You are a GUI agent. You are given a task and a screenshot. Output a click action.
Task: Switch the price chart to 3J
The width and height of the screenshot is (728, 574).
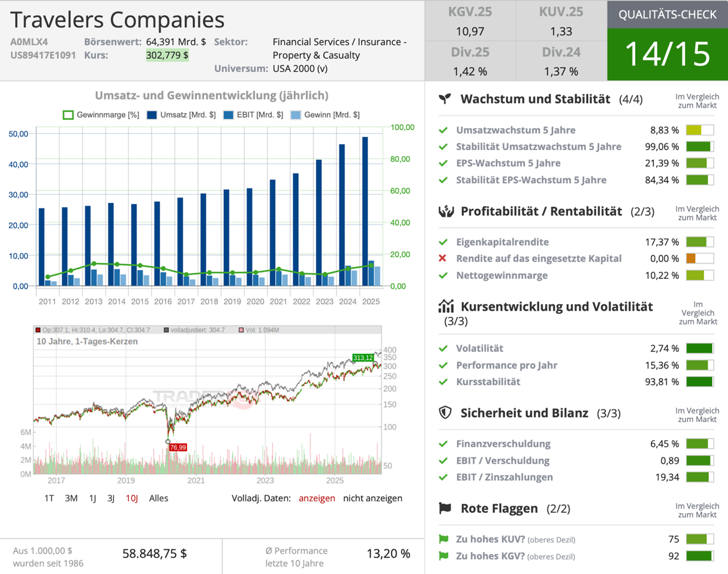pos(111,498)
